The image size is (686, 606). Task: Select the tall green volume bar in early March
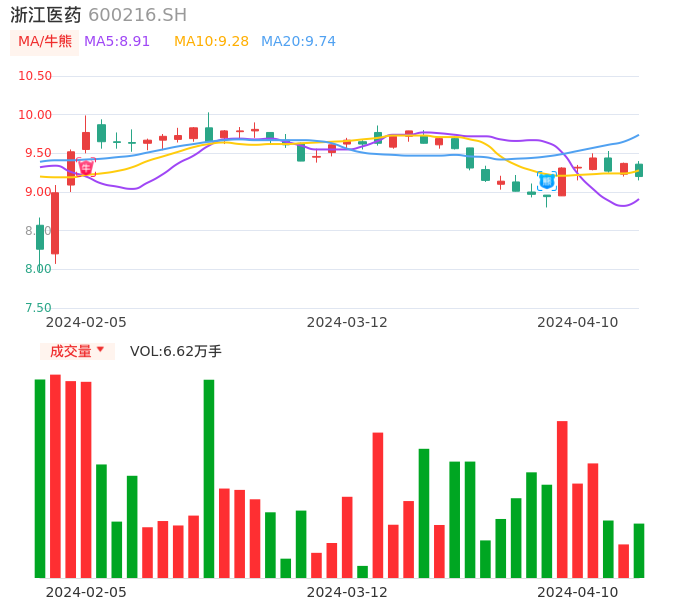point(209,478)
